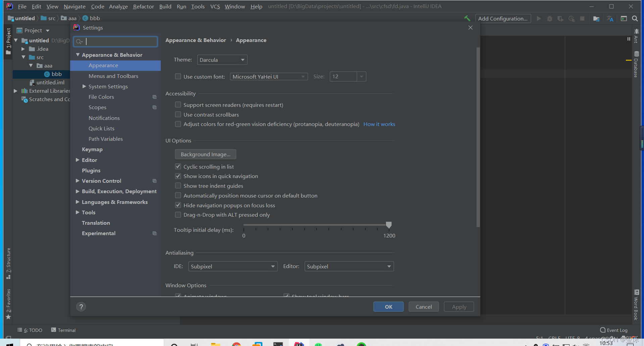Image resolution: width=644 pixels, height=346 pixels.
Task: Click the Version Control project-level icon
Action: 154,181
